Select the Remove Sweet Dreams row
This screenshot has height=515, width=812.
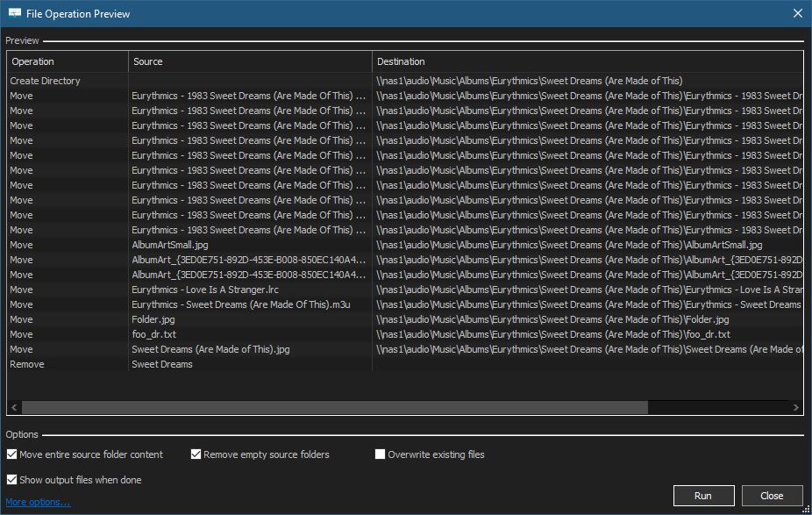pos(161,364)
